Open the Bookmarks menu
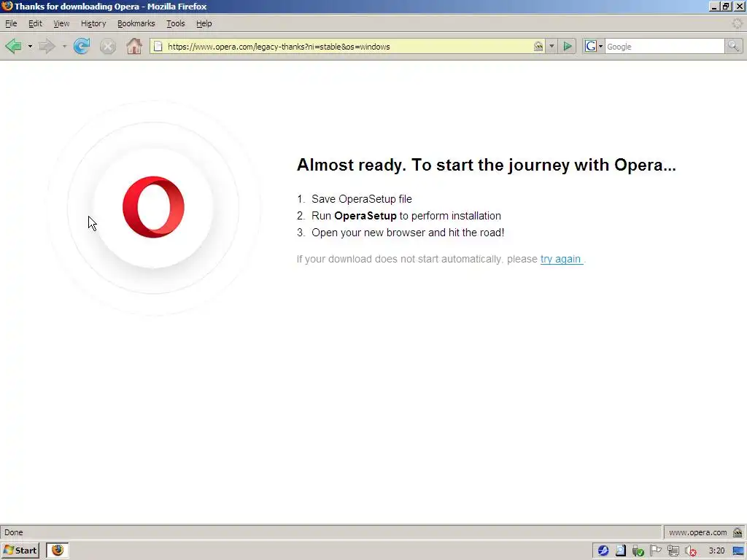 136,23
